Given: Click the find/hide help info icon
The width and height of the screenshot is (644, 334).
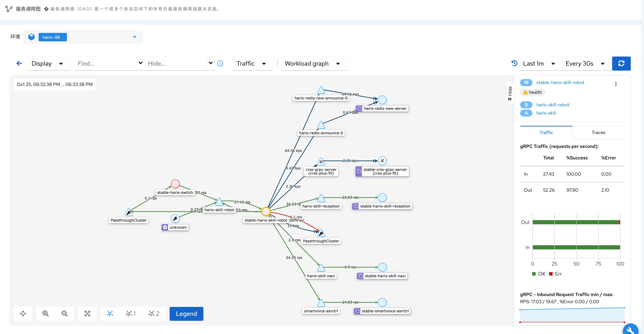Looking at the screenshot, I should 220,63.
